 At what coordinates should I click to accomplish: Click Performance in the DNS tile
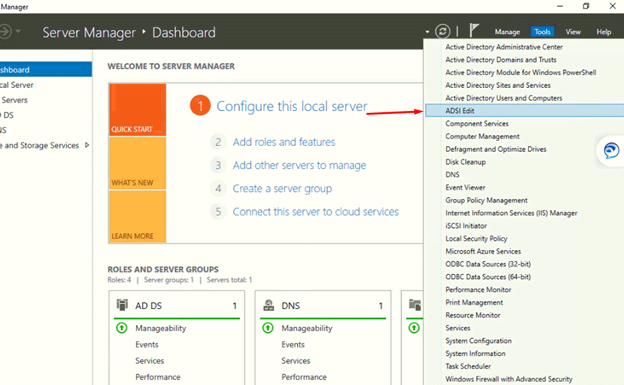304,377
